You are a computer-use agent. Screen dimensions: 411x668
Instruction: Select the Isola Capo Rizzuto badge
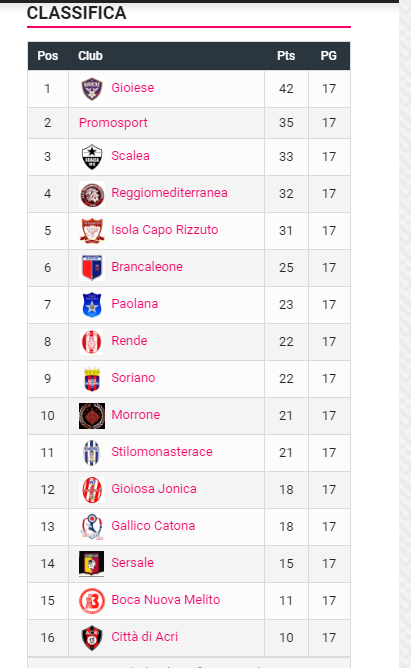pyautogui.click(x=92, y=231)
